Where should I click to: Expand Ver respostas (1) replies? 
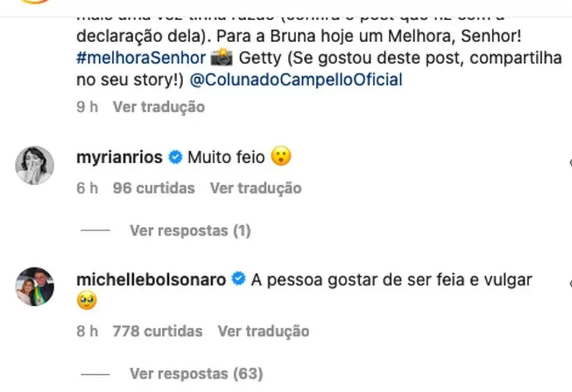pos(190,230)
